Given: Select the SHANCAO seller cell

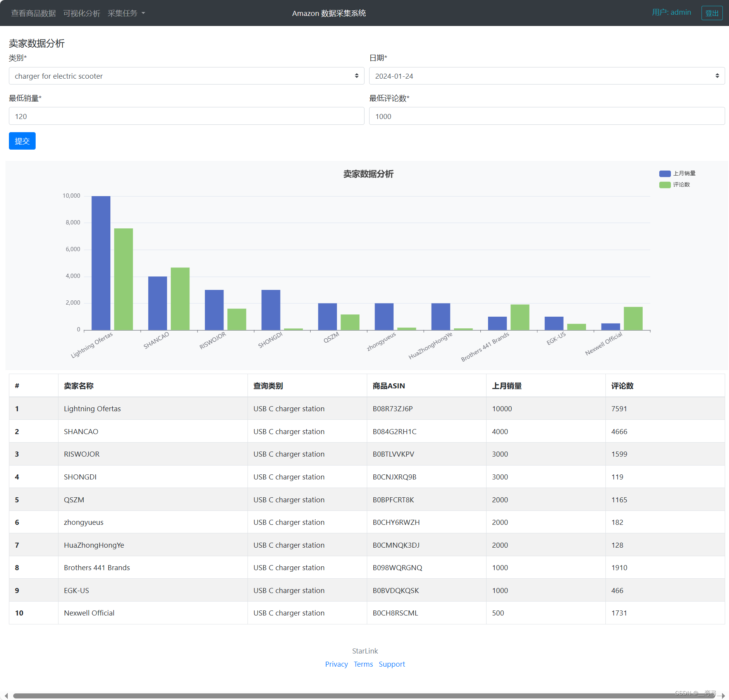Looking at the screenshot, I should pyautogui.click(x=153, y=431).
